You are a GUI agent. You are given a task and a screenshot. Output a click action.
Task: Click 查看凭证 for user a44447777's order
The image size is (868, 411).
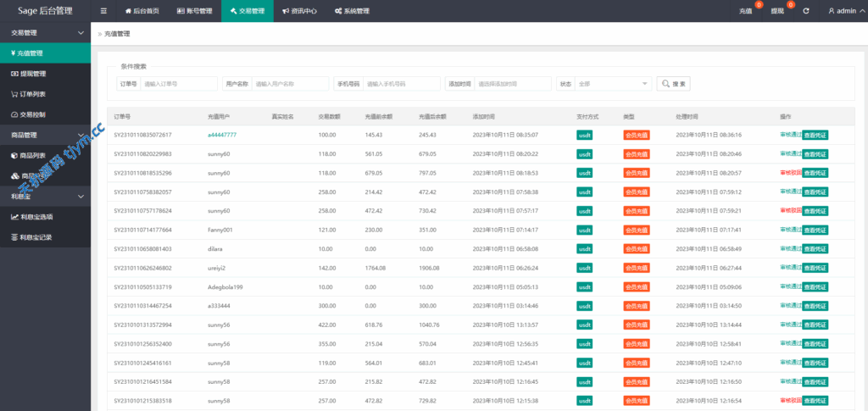click(x=815, y=135)
